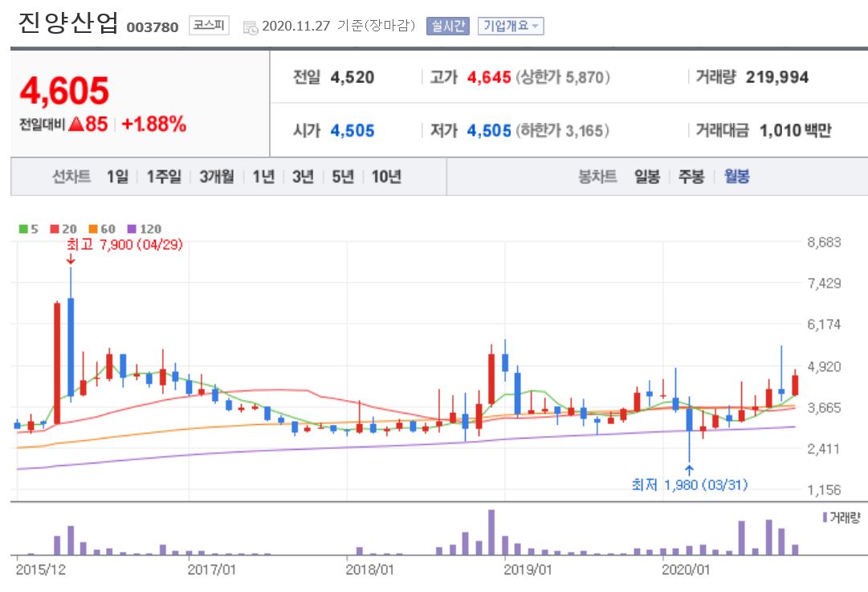Click the 8,683 price axis label
This screenshot has height=592, width=868.
point(824,242)
